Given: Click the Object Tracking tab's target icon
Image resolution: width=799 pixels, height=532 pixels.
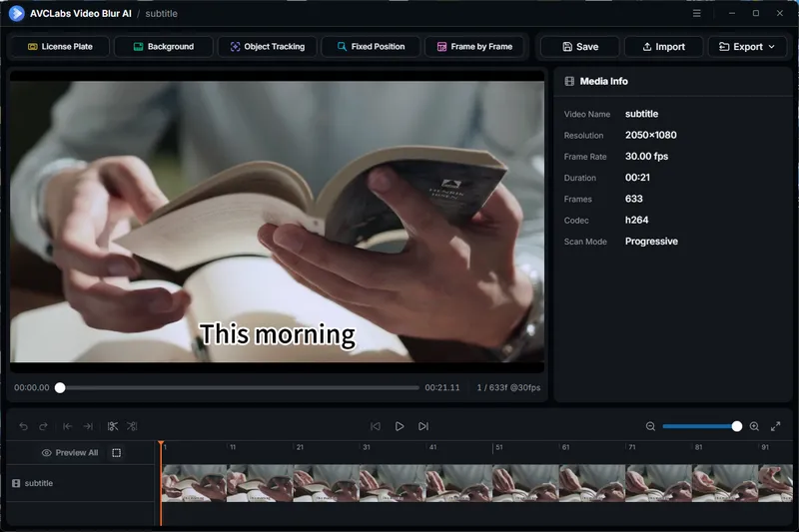Looking at the screenshot, I should (235, 46).
